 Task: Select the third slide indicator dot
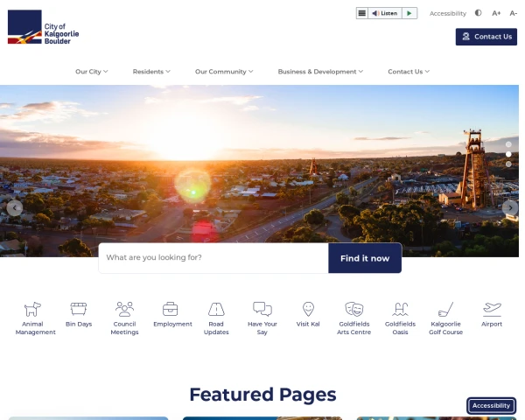(x=508, y=164)
